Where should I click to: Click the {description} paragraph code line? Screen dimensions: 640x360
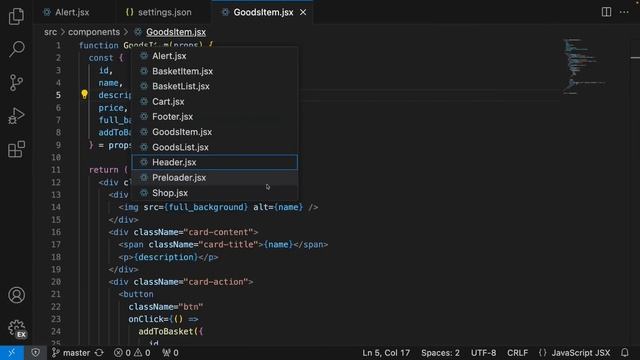click(x=168, y=257)
